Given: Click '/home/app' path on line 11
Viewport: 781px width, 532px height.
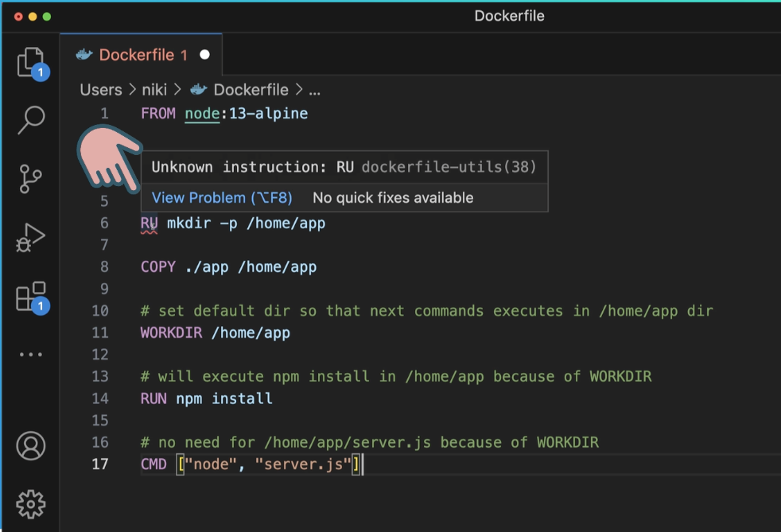Looking at the screenshot, I should coord(251,332).
